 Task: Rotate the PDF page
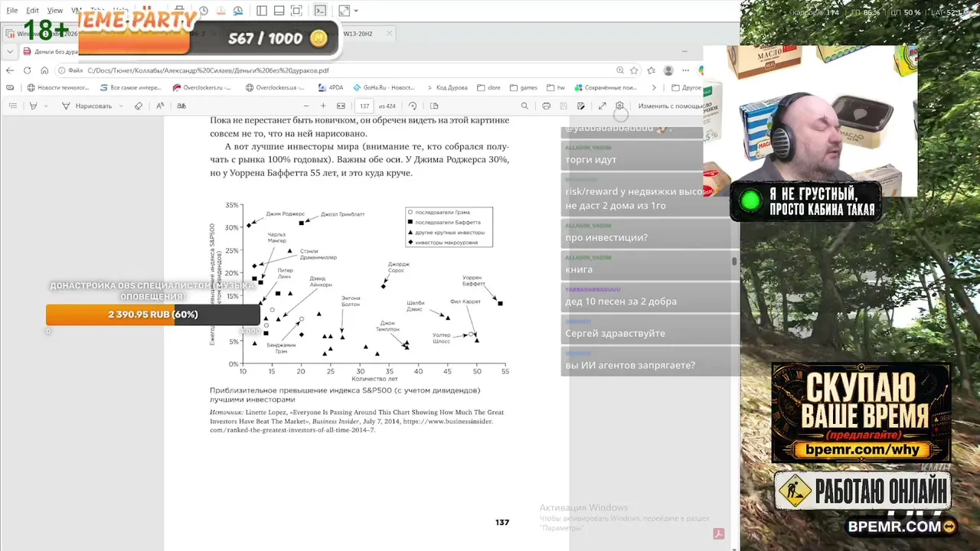click(413, 106)
